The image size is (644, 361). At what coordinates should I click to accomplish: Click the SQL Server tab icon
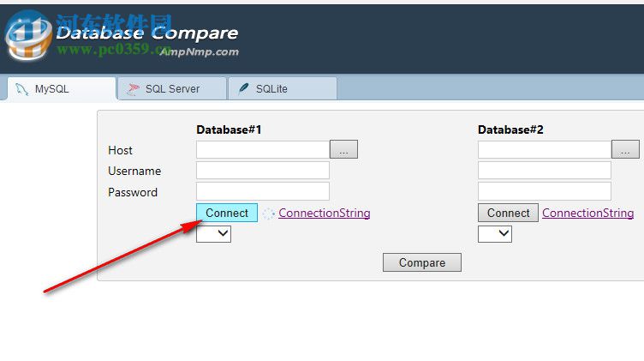tap(133, 89)
